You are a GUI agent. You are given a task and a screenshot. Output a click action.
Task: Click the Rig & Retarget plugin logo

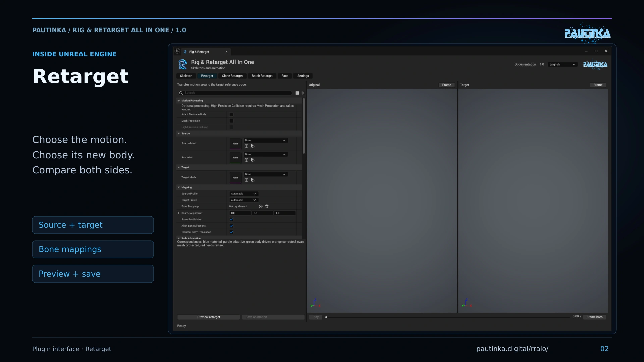pyautogui.click(x=183, y=64)
